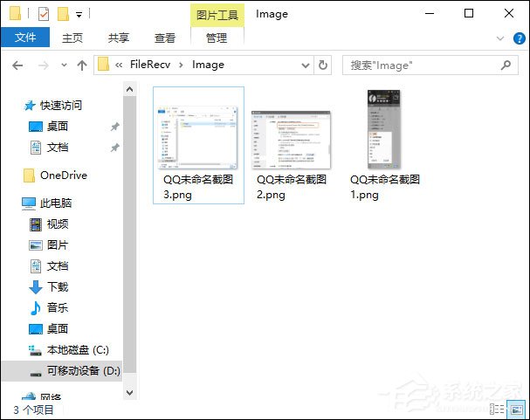This screenshot has height=420, width=530.
Task: Click the search magnifier icon
Action: (506, 65)
